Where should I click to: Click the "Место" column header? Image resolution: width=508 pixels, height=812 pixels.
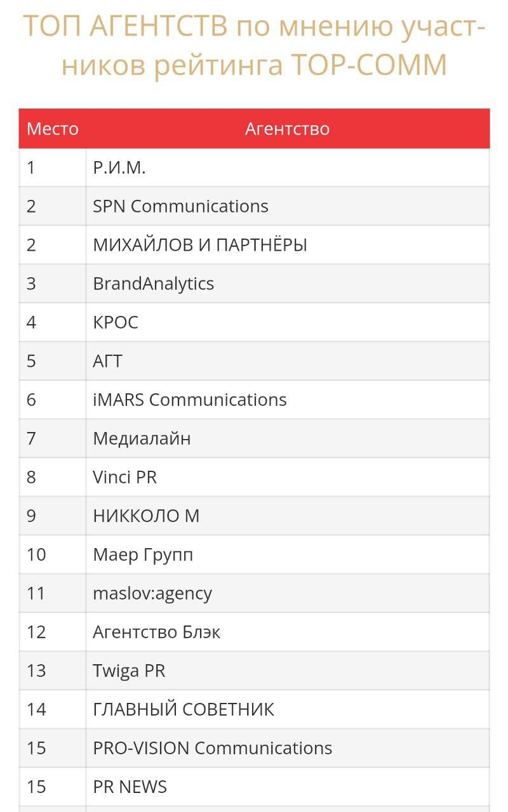click(52, 129)
